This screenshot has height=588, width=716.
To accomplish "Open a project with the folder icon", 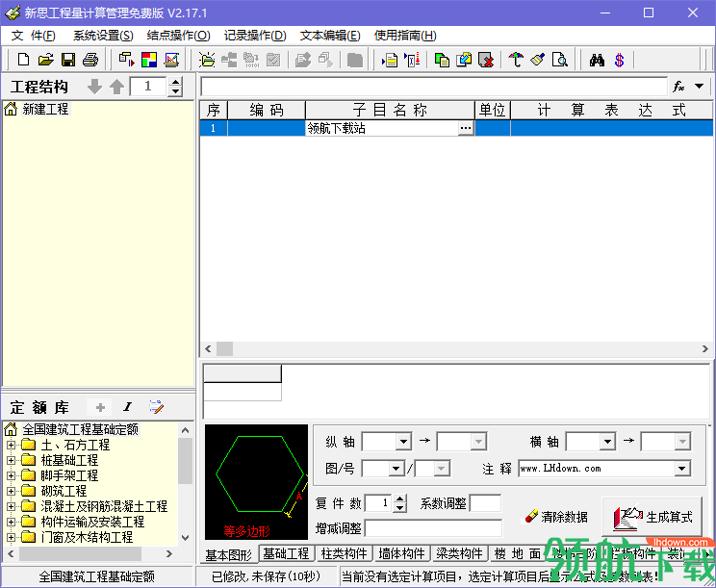I will click(45, 60).
